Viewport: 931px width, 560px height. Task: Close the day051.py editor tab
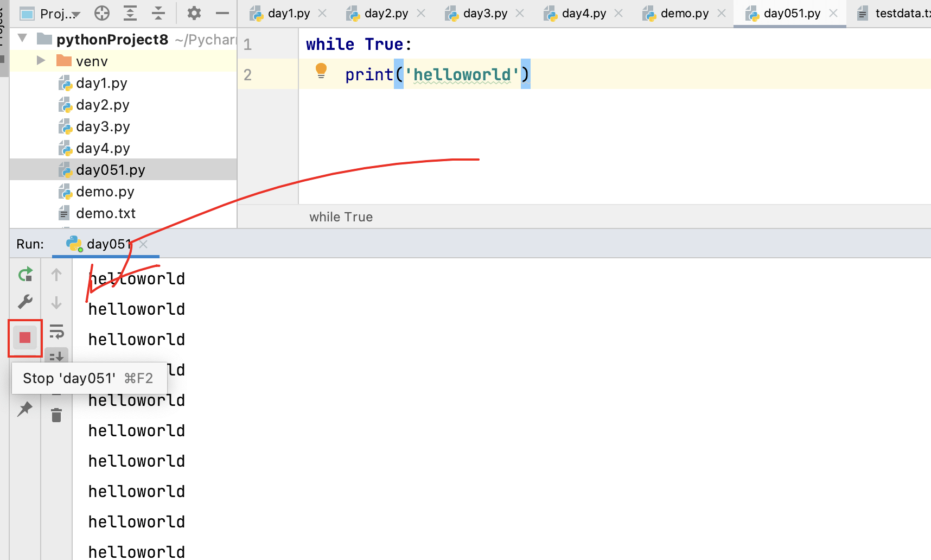834,13
